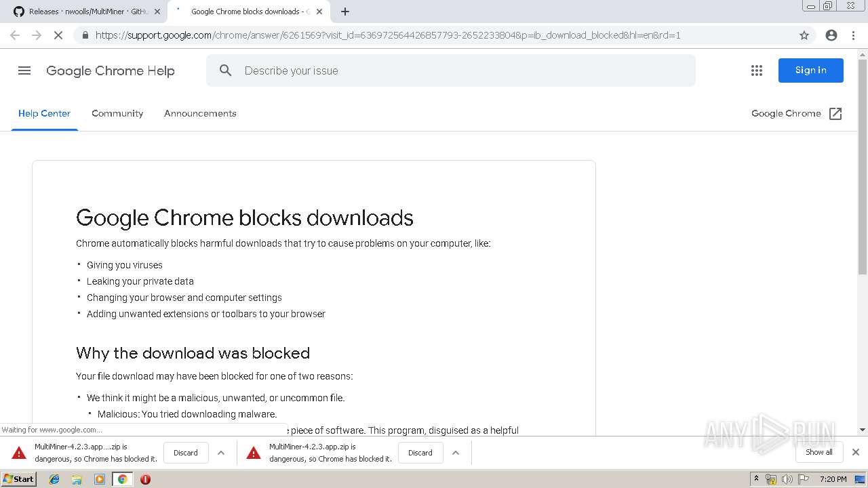Go back to previous page
Viewport: 868px width, 488px height.
tap(15, 35)
